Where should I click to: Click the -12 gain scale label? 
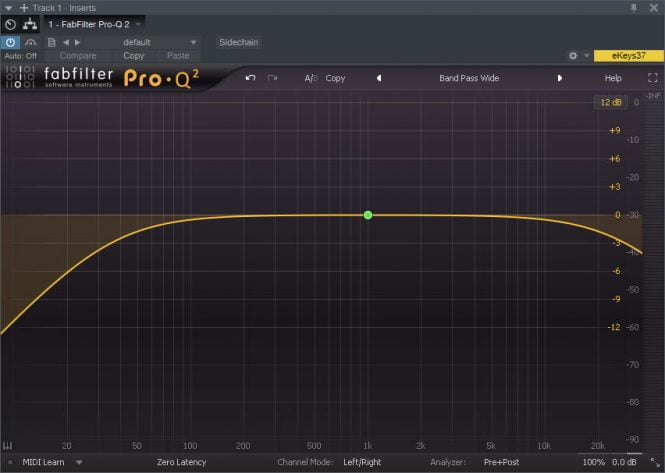click(x=614, y=327)
